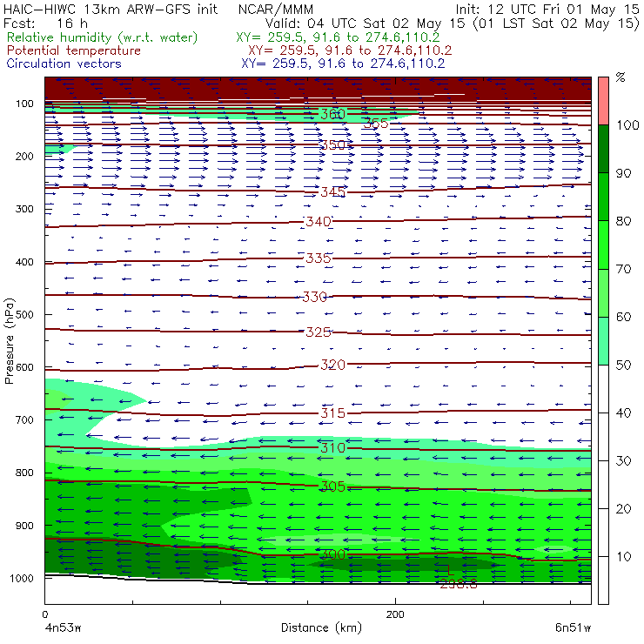Click the 70-80% bright green color bar segment

tap(603, 245)
